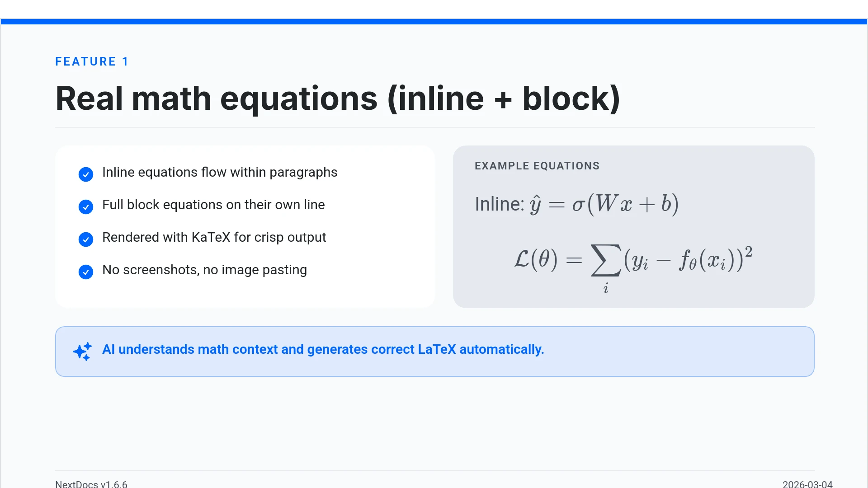
Task: Click the checkmark icon beside 'Full block equations'
Action: 86,206
